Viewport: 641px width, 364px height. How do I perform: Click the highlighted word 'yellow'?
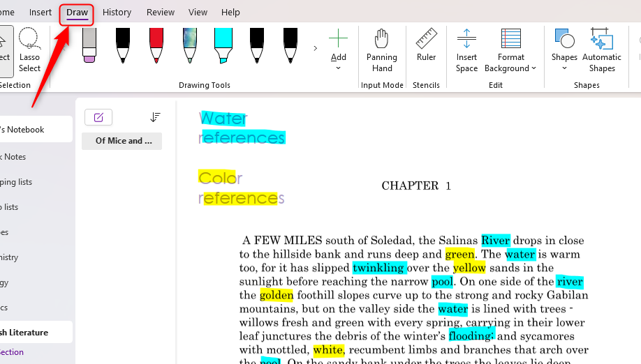[x=469, y=268]
